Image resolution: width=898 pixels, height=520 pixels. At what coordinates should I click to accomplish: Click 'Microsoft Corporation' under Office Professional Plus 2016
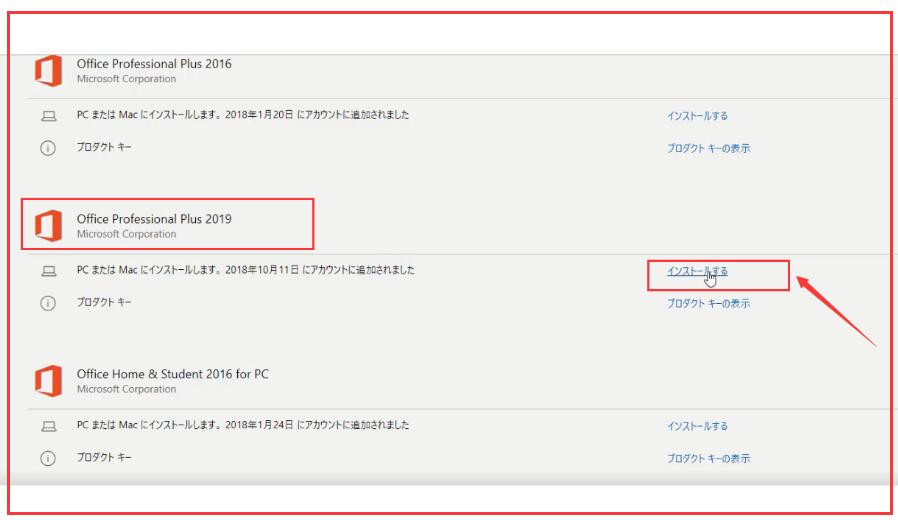pyautogui.click(x=127, y=79)
